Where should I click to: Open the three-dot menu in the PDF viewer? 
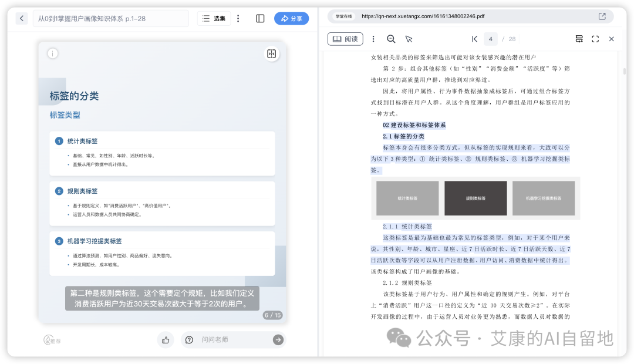click(373, 39)
